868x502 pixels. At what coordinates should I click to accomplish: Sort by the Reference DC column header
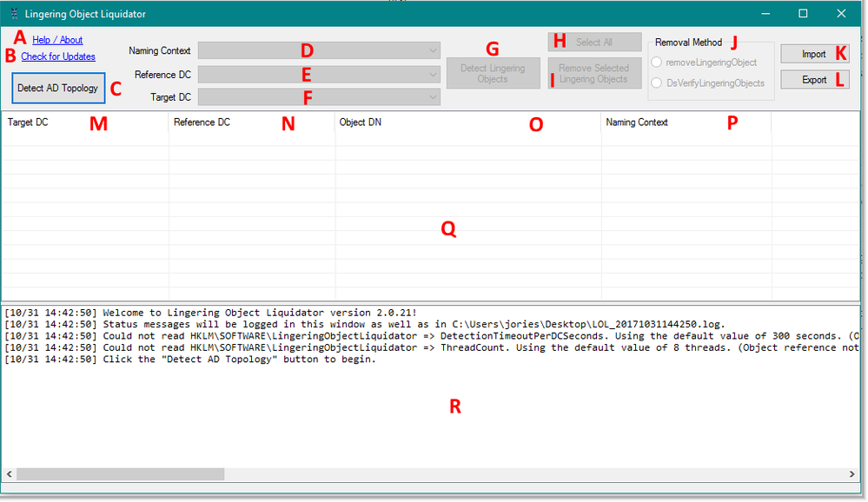[252, 122]
